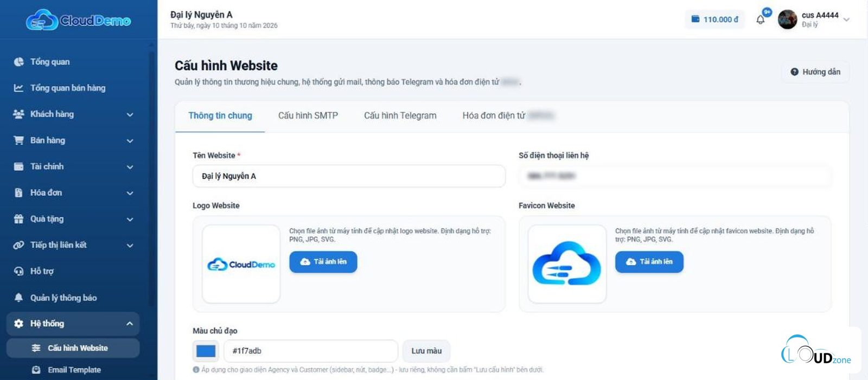Click the CloudDemo logo in sidebar header
Viewport: 868px width, 380px height.
click(x=79, y=20)
